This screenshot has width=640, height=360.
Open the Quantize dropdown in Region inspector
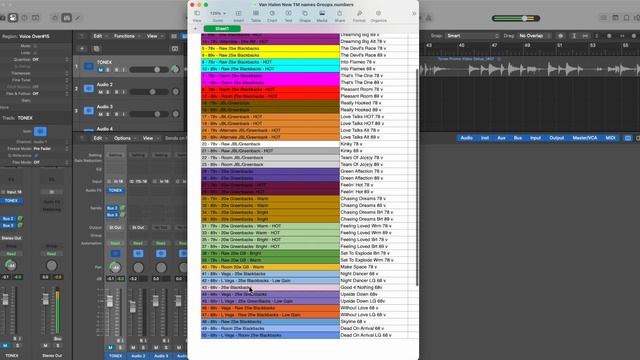tap(50, 60)
